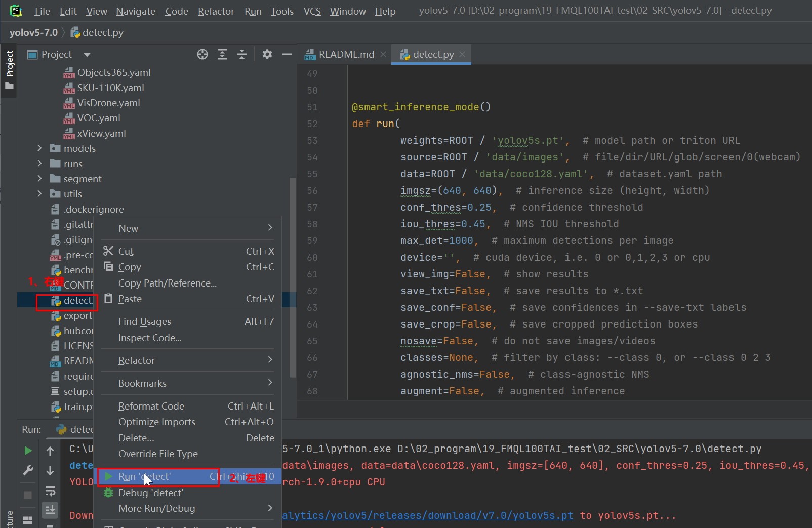
Task: Open the Refactor menu in menu bar
Action: (216, 11)
